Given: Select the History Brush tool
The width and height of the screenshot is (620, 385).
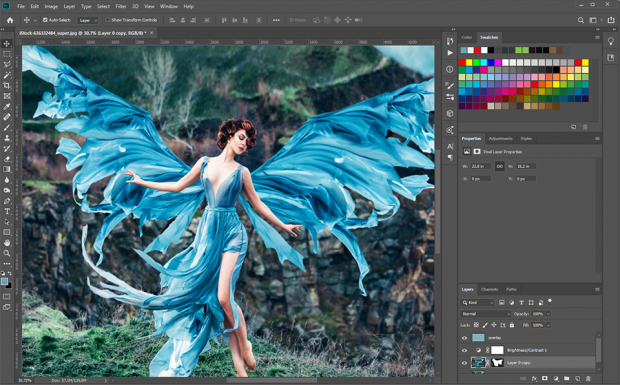Looking at the screenshot, I should pyautogui.click(x=7, y=148).
